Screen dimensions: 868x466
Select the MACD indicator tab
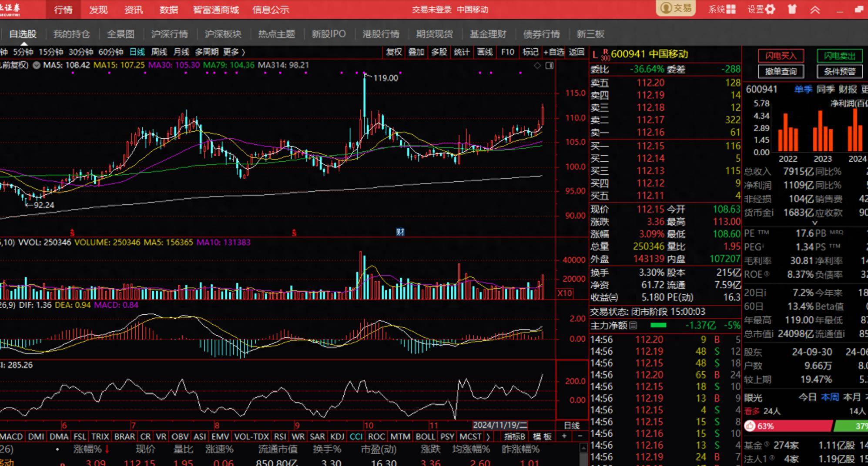[12, 436]
